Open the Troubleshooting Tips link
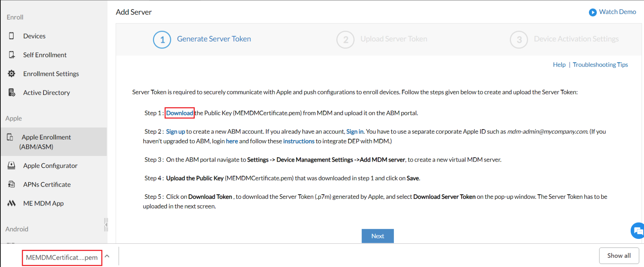Viewport: 644px width, 267px height. [x=600, y=65]
